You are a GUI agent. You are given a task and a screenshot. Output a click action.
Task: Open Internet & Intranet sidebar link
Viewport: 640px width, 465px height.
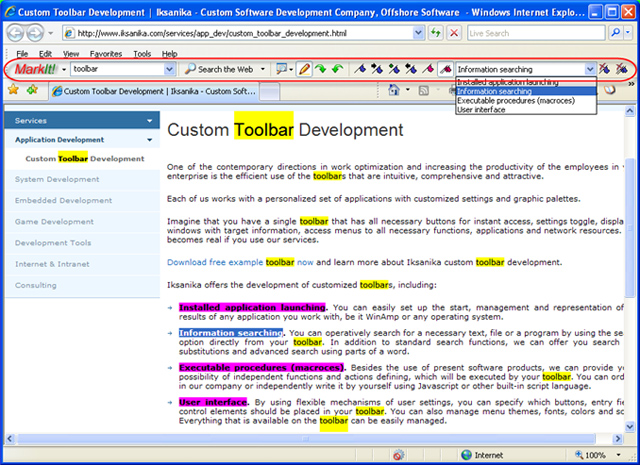(52, 264)
